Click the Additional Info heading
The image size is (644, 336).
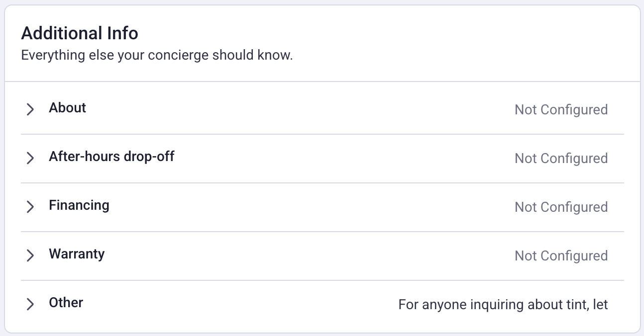tap(80, 33)
